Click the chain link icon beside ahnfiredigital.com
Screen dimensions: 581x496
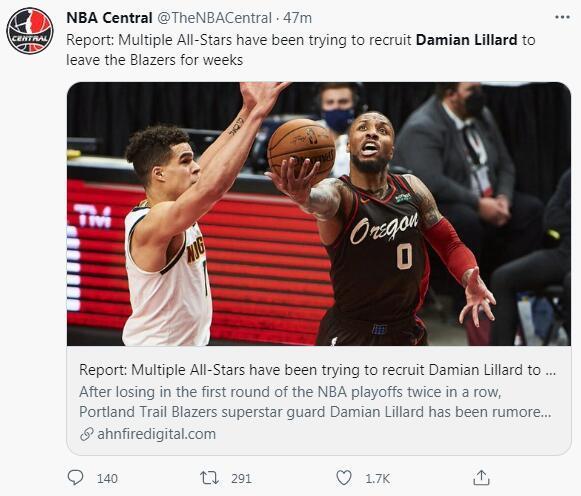(x=86, y=434)
